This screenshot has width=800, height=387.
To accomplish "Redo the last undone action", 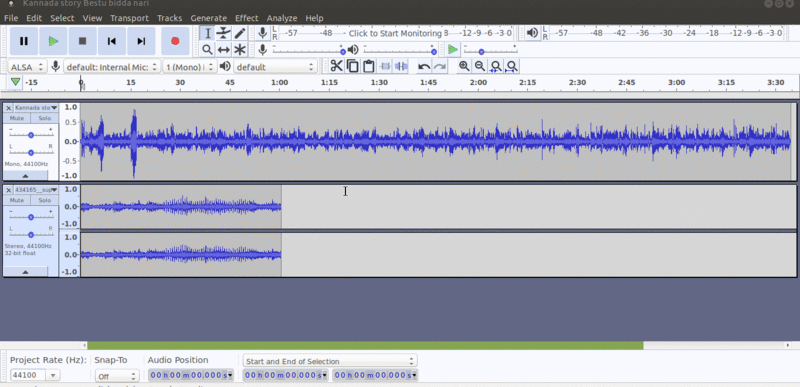I will click(x=440, y=66).
